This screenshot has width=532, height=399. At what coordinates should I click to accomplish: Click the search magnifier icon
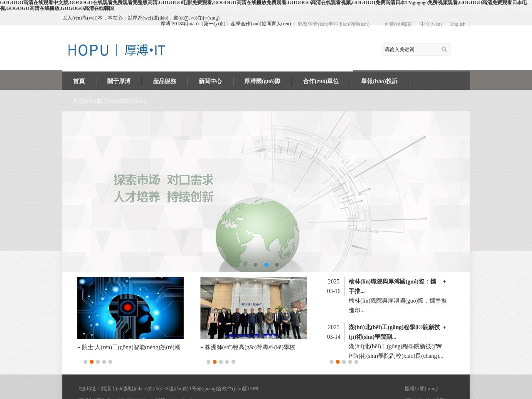coord(444,49)
